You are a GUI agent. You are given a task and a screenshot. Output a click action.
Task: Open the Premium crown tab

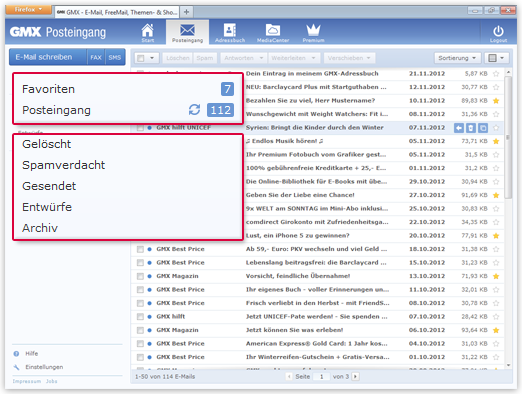313,33
